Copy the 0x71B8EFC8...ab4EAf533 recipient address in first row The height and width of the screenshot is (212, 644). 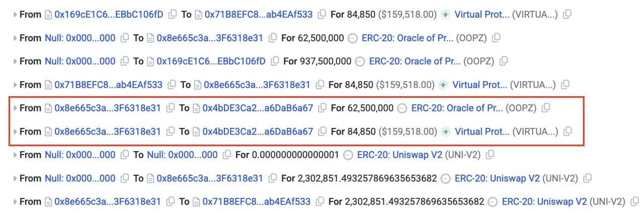(x=322, y=15)
